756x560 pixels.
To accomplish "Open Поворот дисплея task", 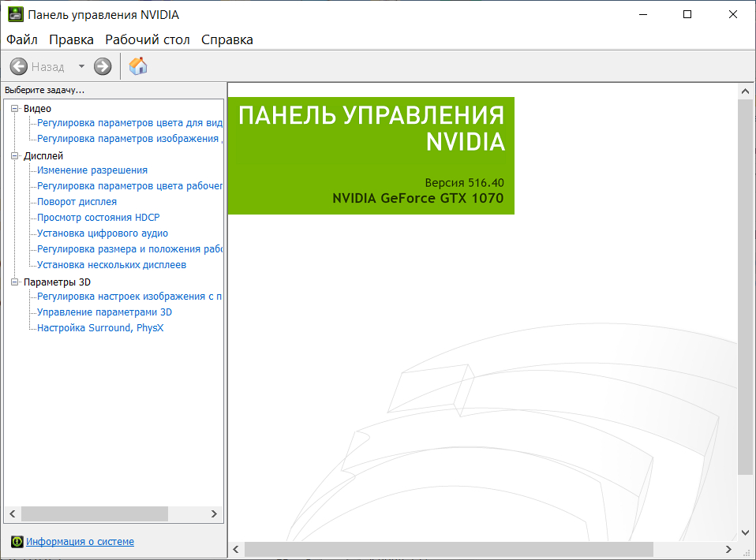I will click(77, 202).
